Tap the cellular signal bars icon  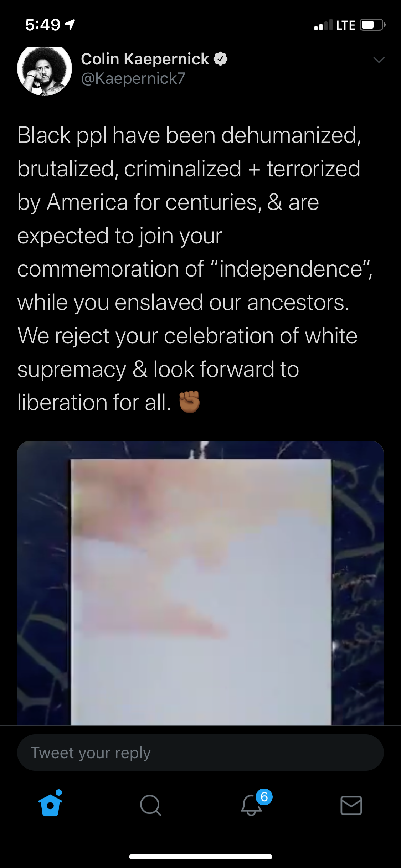[323, 25]
